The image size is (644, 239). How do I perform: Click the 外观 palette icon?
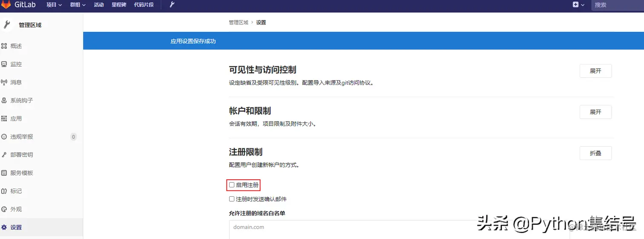point(4,209)
